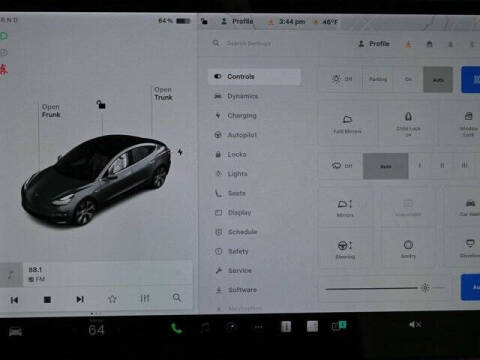The image size is (480, 360).
Task: Go to Safety settings
Action: coord(232,251)
